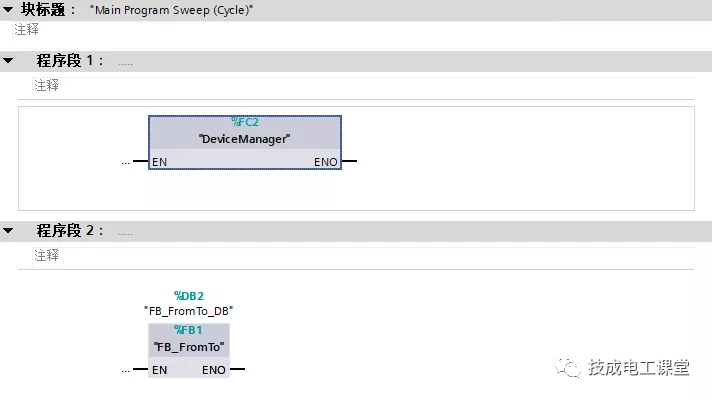Viewport: 712px width, 398px height.
Task: Select the "FB_FromTo" block name
Action: coord(189,347)
